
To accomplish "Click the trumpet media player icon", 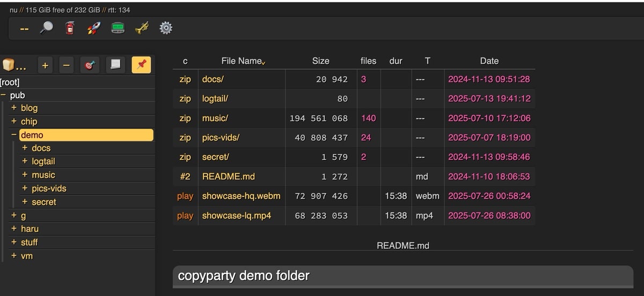I will click(142, 28).
